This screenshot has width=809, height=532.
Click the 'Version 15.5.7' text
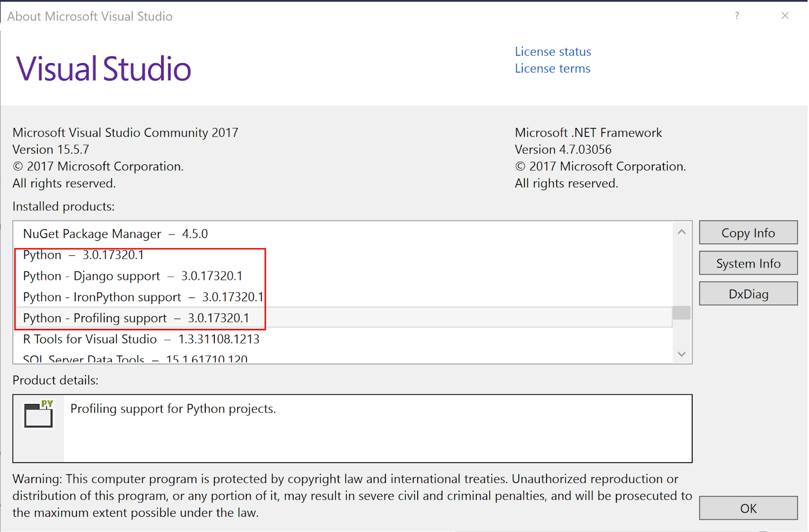tap(51, 150)
